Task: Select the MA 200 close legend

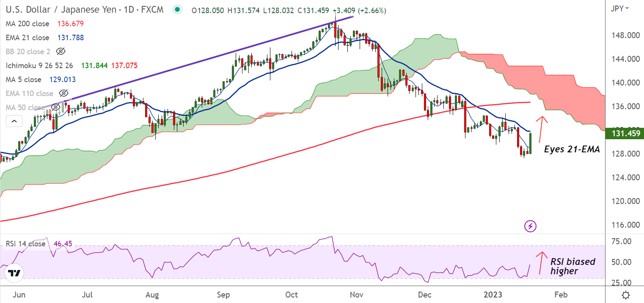Action: tap(28, 24)
